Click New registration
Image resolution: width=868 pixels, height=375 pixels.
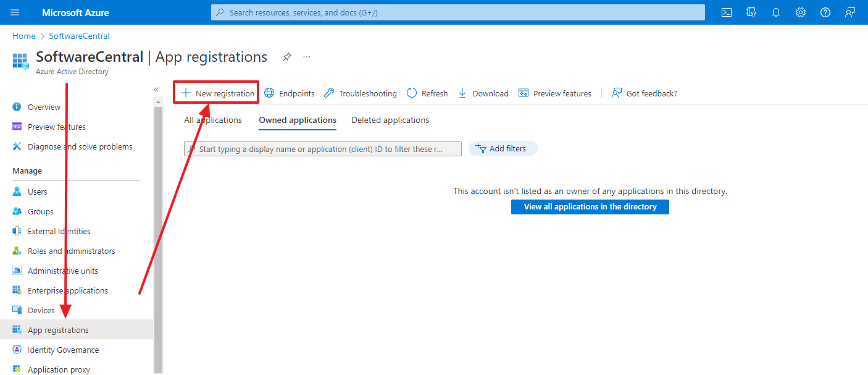217,93
